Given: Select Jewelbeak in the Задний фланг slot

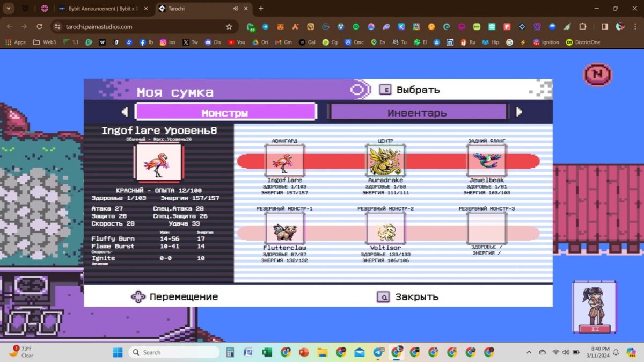Looking at the screenshot, I should pos(486,160).
